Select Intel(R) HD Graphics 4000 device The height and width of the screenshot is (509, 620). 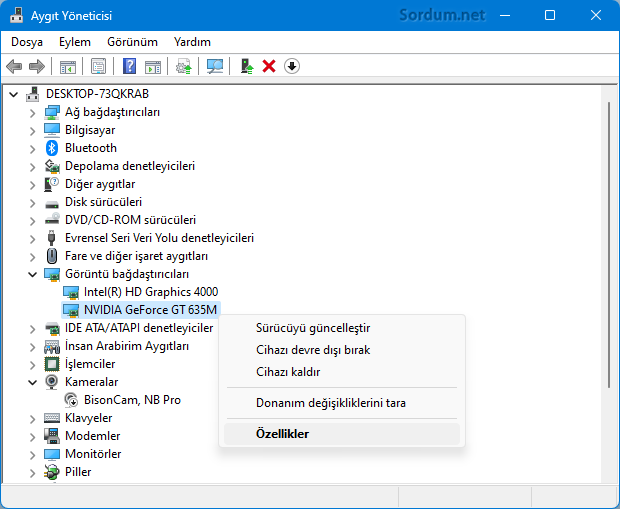point(151,292)
